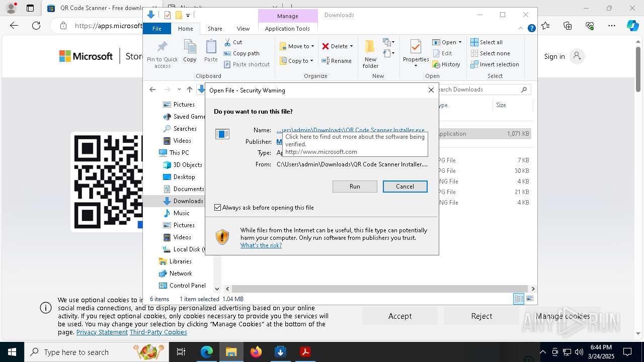Select Copy path in ribbon
Image resolution: width=644 pixels, height=362 pixels.
pos(242,53)
